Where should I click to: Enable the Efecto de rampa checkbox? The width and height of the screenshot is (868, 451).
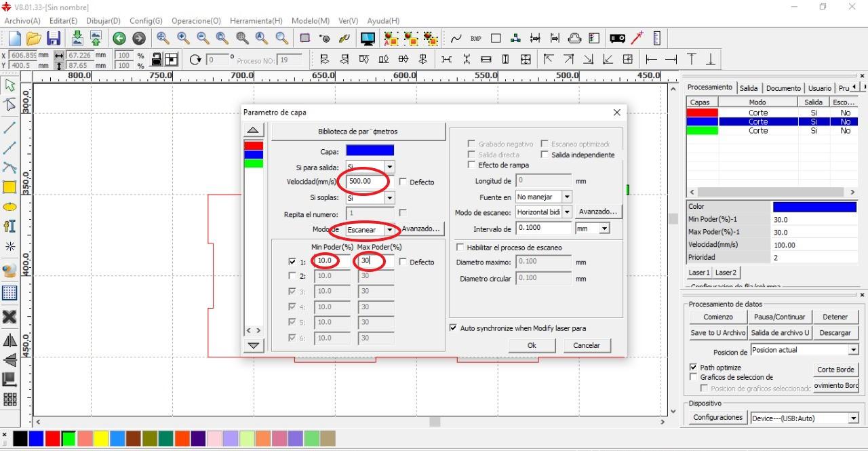(472, 165)
